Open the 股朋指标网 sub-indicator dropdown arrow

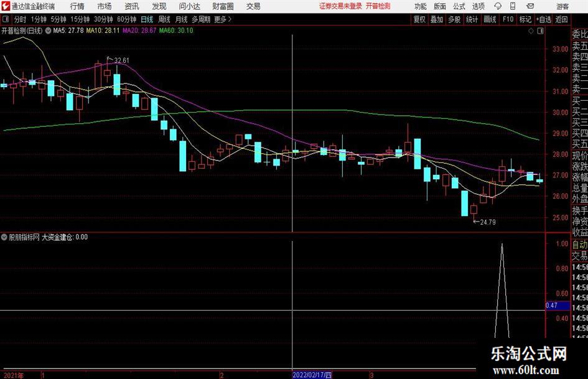[4, 237]
